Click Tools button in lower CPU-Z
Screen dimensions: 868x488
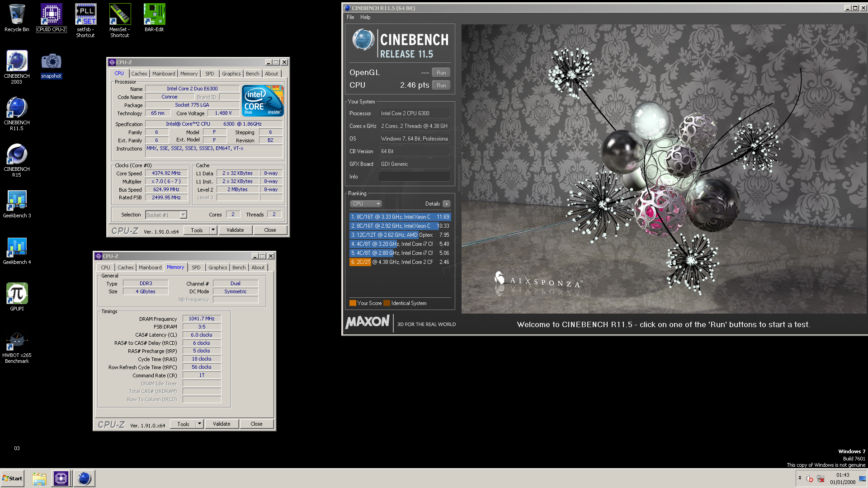[183, 424]
